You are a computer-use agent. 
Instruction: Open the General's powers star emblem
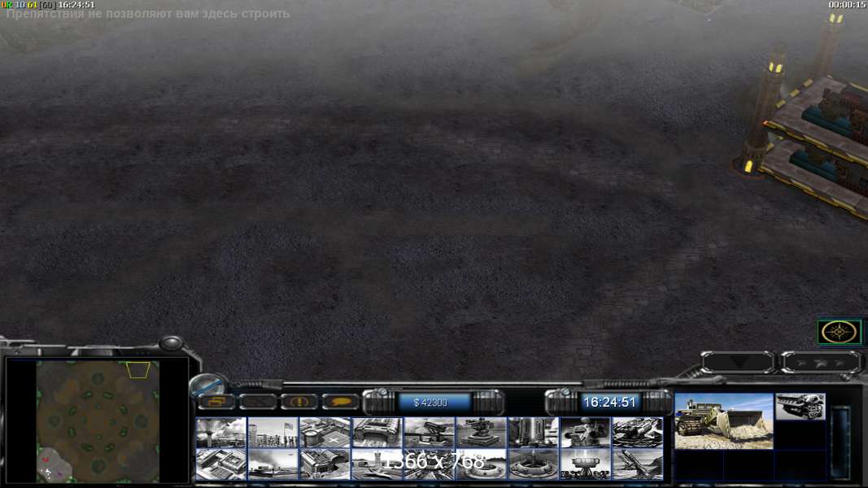click(x=840, y=332)
